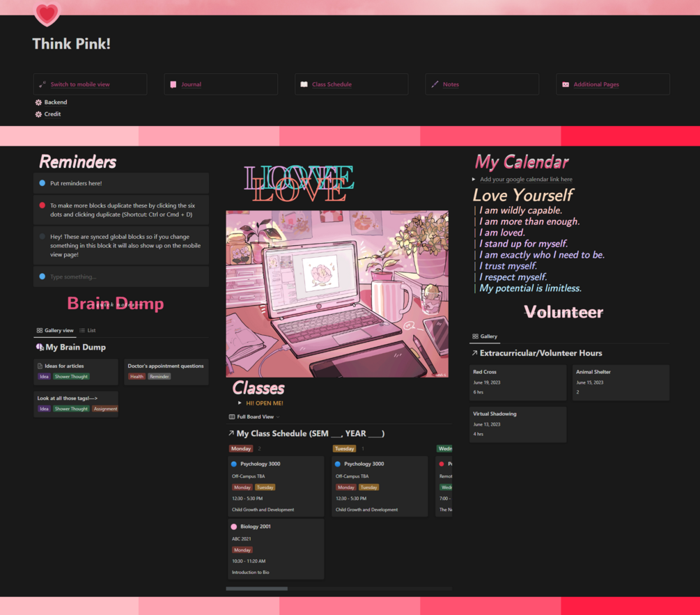Image resolution: width=700 pixels, height=615 pixels.
Task: Click the pencil icon beside Notes
Action: point(435,84)
